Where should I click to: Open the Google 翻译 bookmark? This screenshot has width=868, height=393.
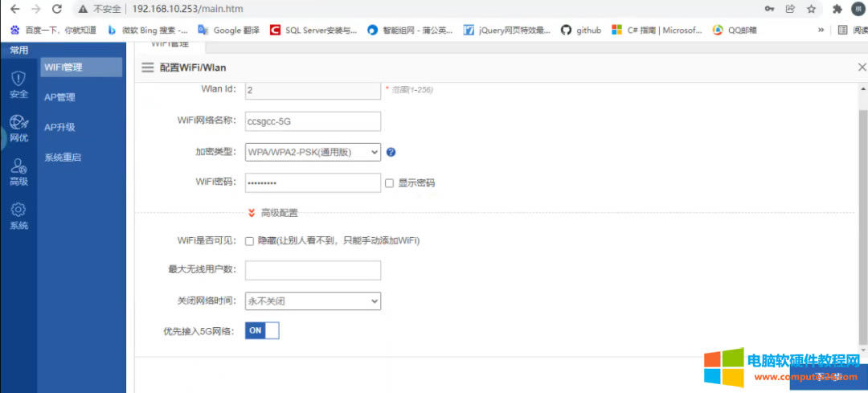[228, 30]
